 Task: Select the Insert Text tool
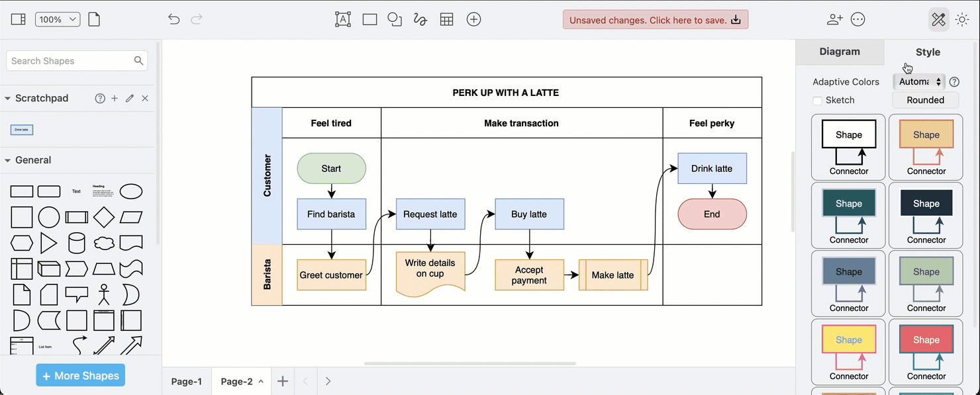(x=342, y=19)
